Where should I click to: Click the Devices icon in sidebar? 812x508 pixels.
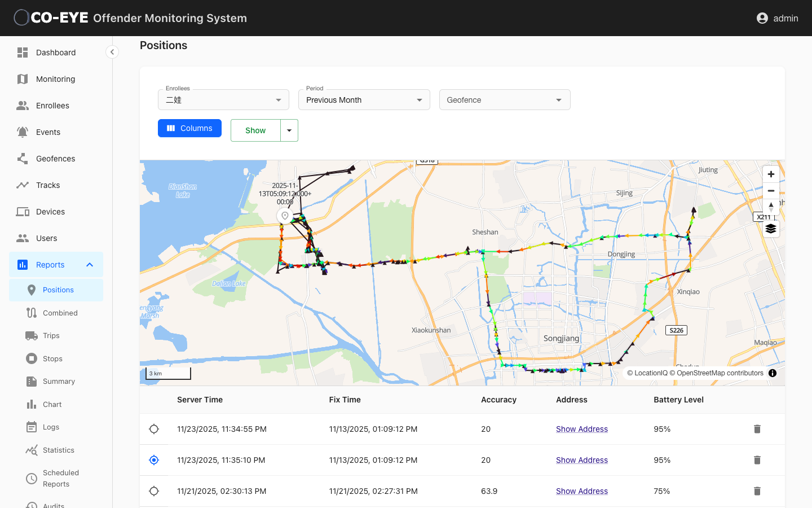tap(23, 212)
